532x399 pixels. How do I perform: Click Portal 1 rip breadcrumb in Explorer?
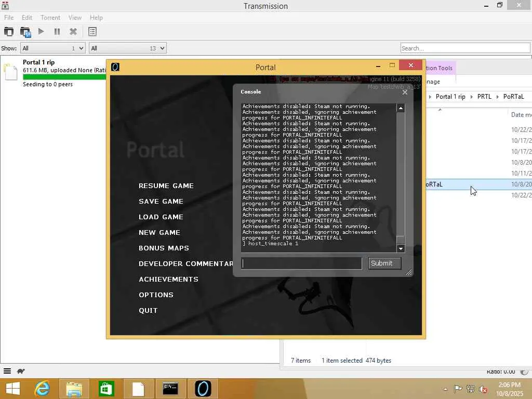click(450, 97)
